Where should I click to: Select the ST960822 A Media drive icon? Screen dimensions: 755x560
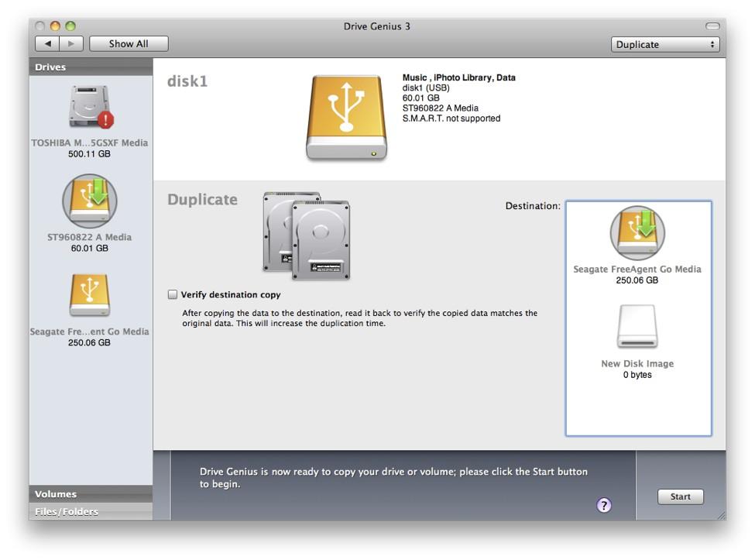tap(91, 203)
